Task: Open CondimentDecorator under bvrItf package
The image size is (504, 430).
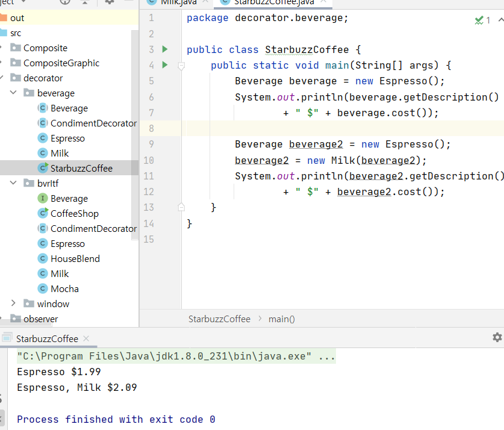Action: [x=93, y=228]
